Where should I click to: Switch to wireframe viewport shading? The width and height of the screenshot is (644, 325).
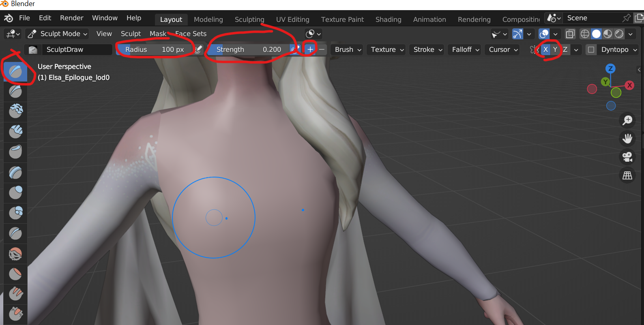click(585, 34)
